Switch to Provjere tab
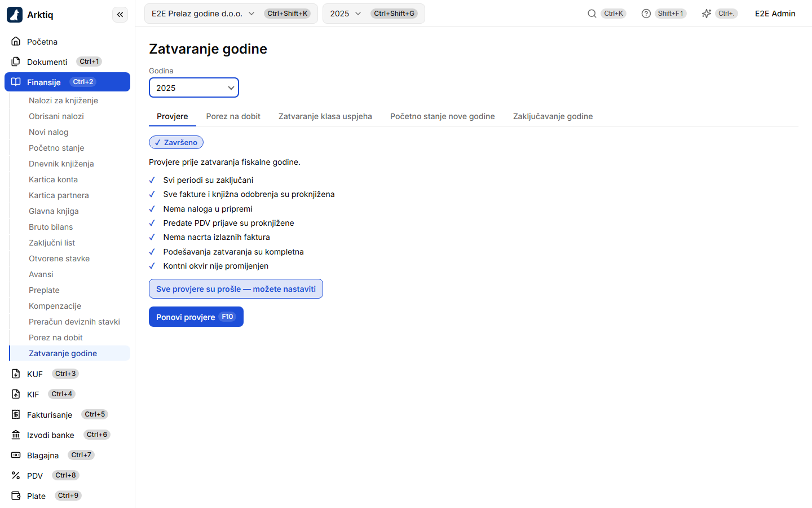 (173, 116)
